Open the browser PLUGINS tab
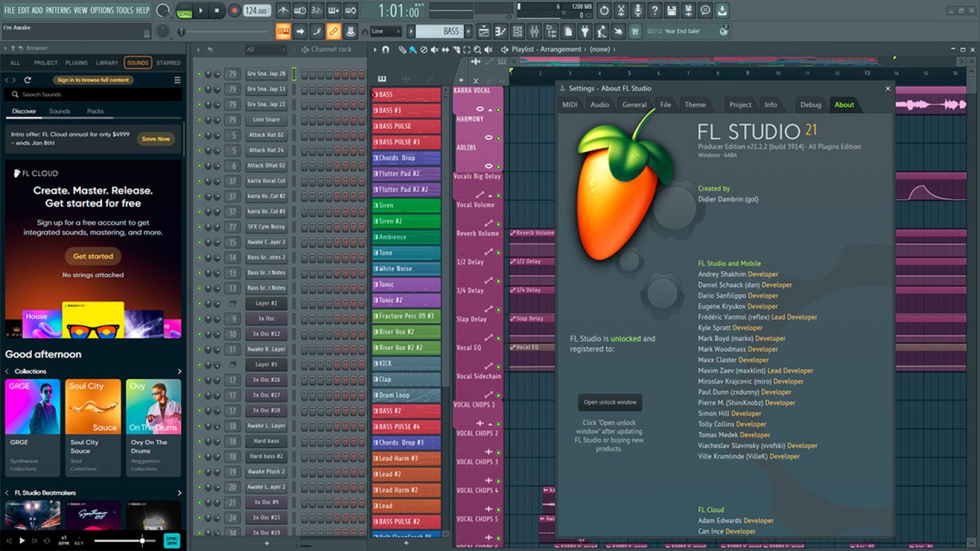Viewport: 980px width, 551px height. pyautogui.click(x=77, y=62)
